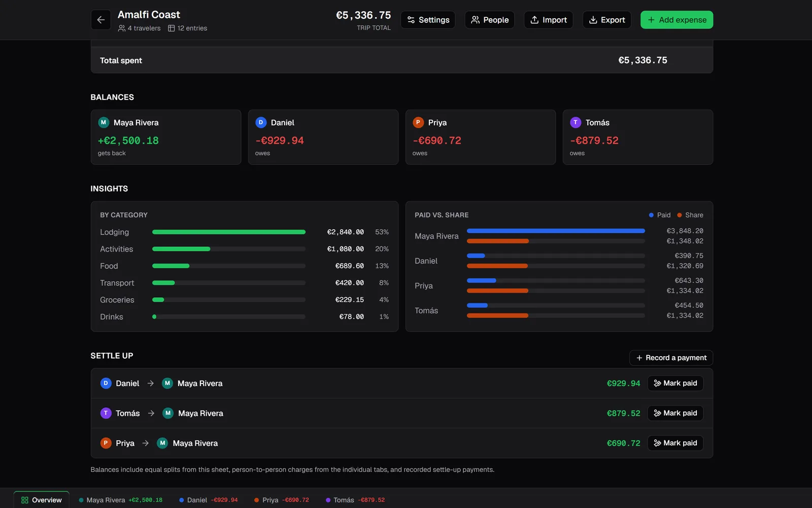
Task: Click the Activities category bar
Action: point(229,249)
